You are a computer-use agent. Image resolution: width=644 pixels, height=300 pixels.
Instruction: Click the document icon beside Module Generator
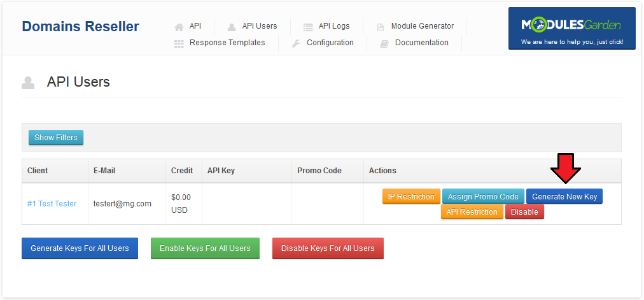(381, 27)
